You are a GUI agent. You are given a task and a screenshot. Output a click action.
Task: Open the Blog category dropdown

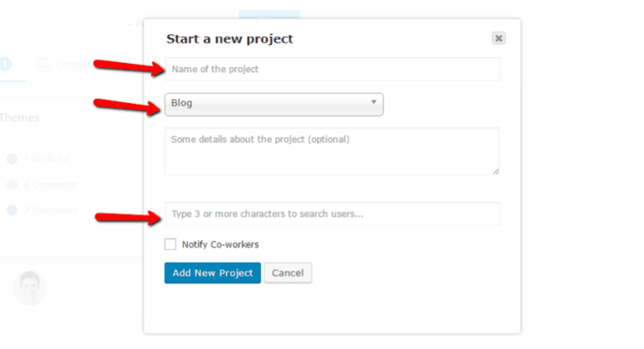[273, 103]
